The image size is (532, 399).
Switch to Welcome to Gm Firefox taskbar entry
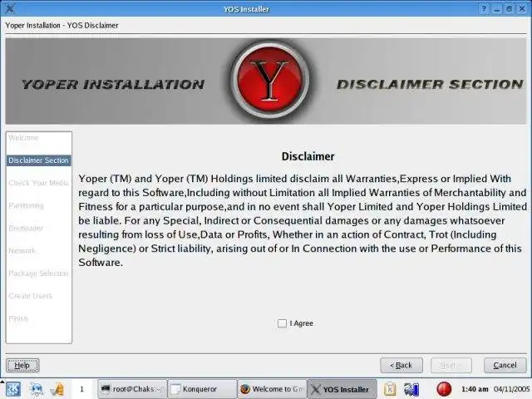[272, 389]
